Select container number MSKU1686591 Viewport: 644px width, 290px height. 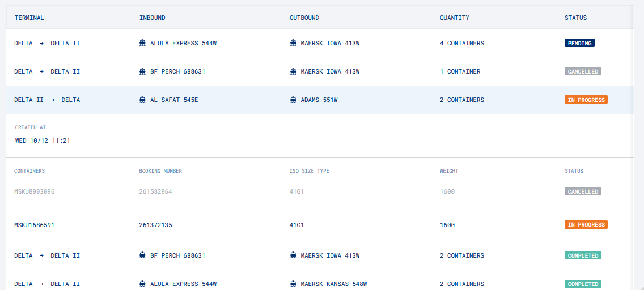pyautogui.click(x=35, y=225)
